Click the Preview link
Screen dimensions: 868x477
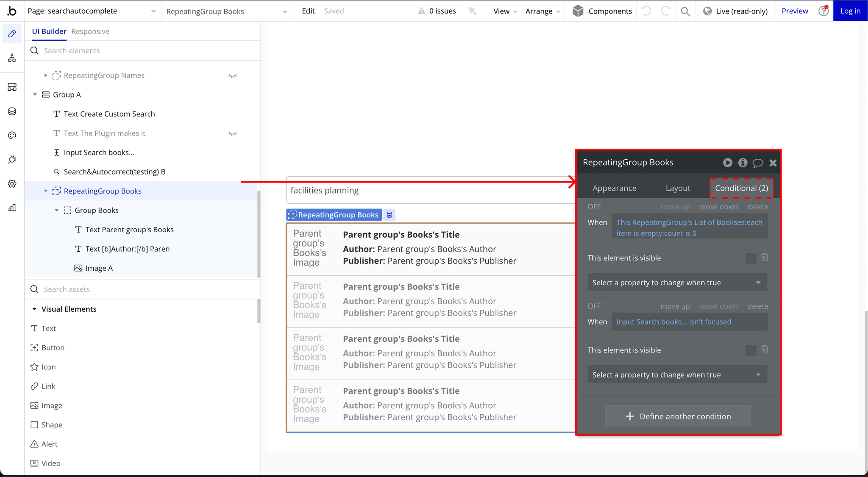point(794,11)
